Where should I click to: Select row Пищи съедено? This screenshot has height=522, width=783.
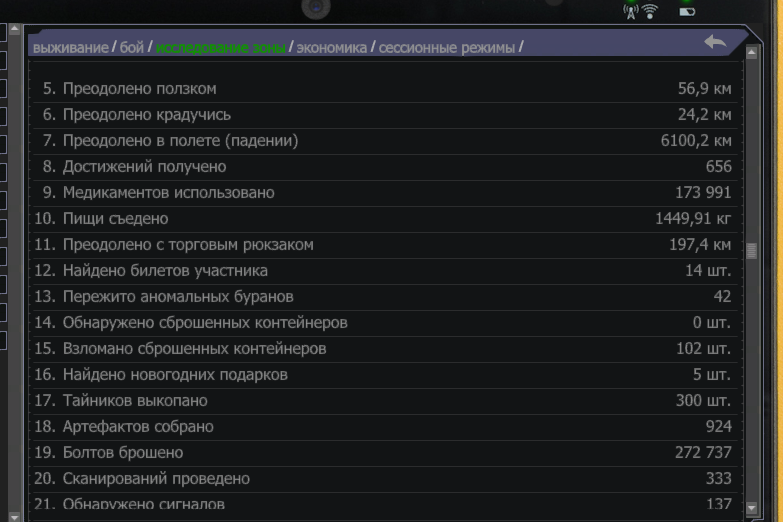[385, 219]
